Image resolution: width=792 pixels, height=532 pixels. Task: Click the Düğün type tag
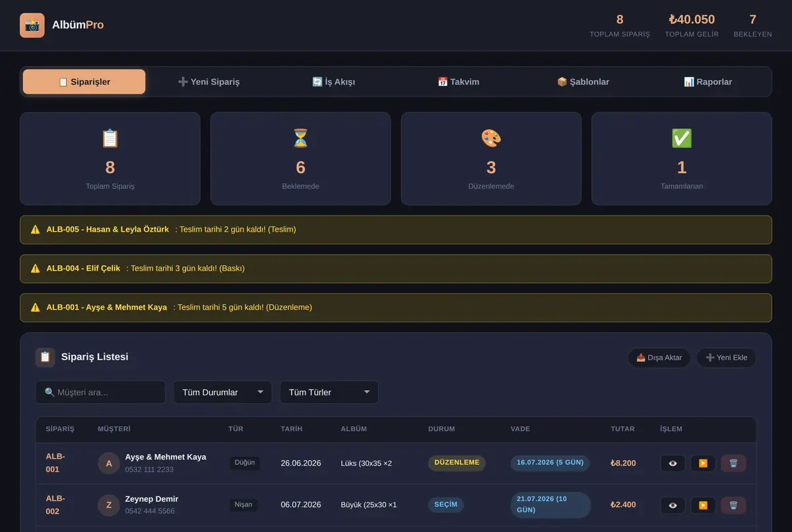click(245, 463)
